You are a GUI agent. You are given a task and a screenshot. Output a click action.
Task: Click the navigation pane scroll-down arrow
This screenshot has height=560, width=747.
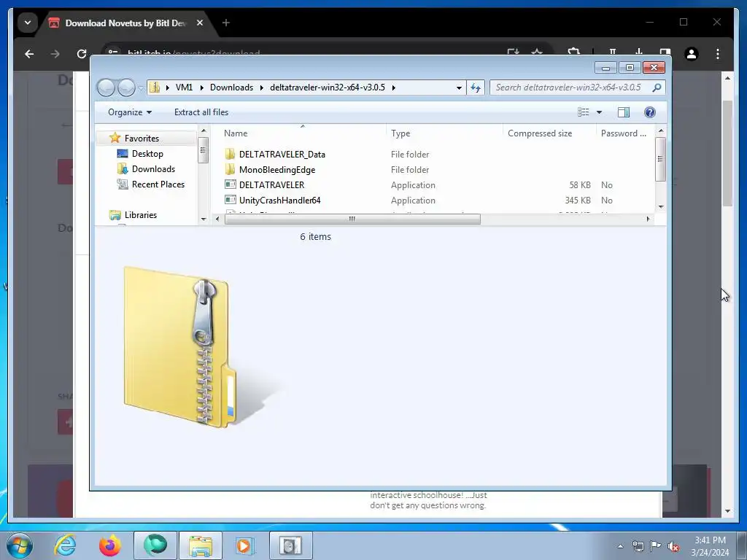coord(204,219)
